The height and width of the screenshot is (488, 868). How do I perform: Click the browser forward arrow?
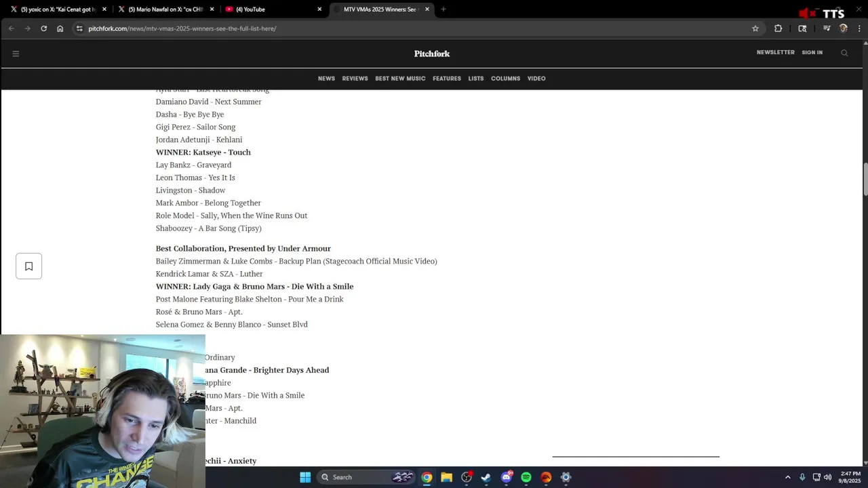27,28
